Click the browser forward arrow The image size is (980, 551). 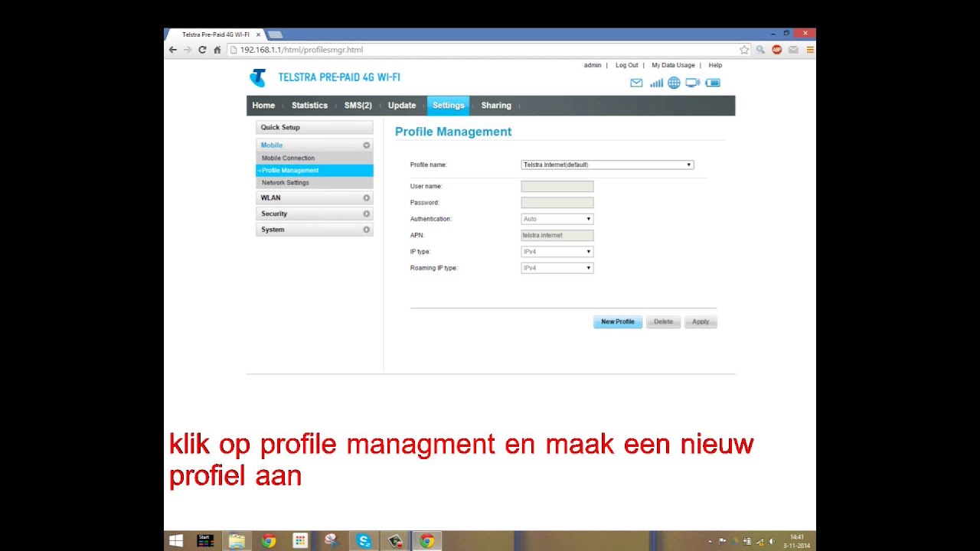pos(187,50)
